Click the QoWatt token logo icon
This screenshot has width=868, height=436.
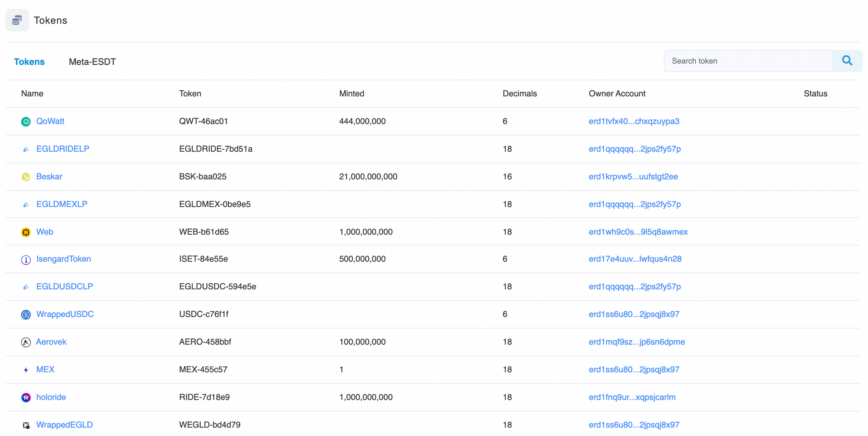point(26,121)
